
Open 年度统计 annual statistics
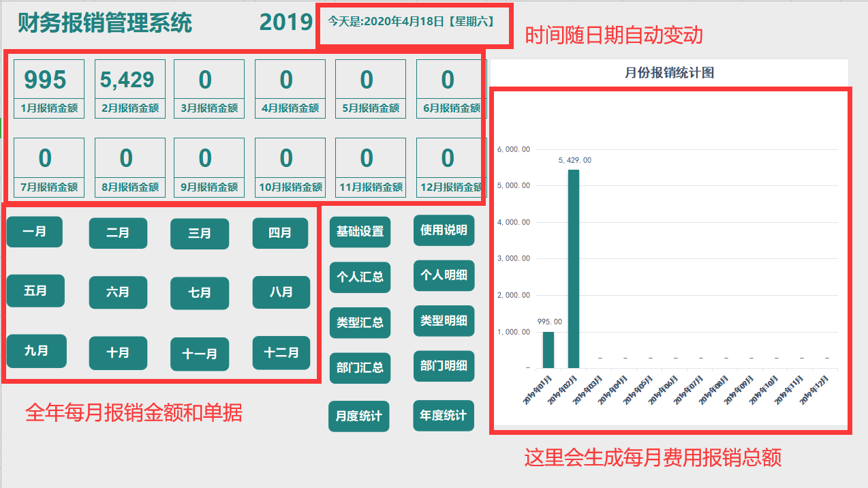(x=443, y=416)
